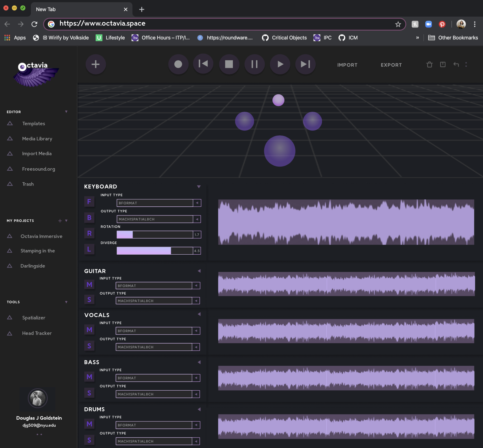The width and height of the screenshot is (483, 448).
Task: Expand the BASS track panel arrow
Action: click(199, 362)
